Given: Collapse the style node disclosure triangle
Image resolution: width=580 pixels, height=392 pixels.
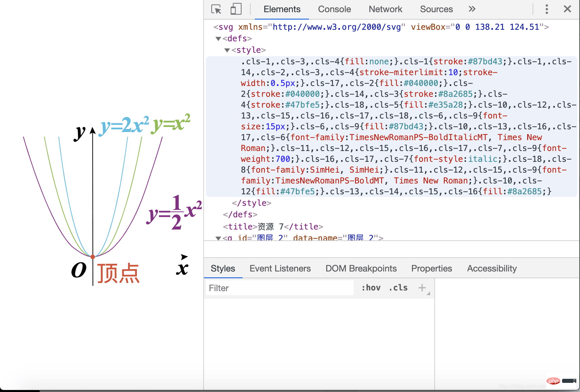Looking at the screenshot, I should tap(227, 50).
